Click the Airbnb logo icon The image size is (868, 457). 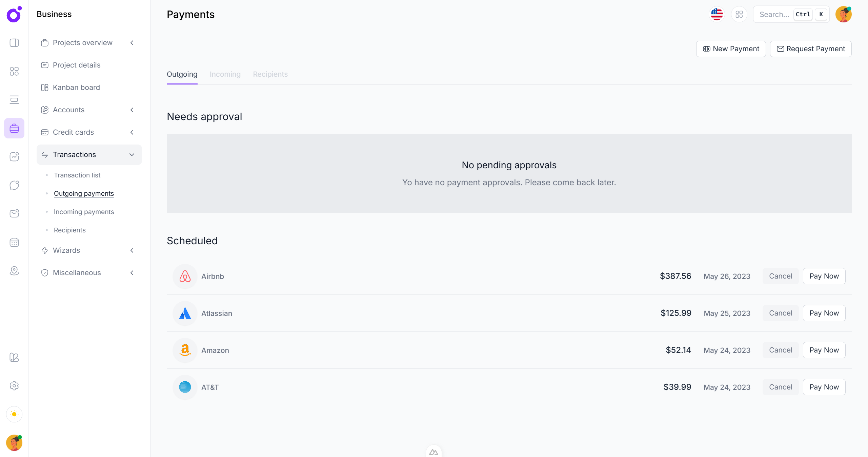tap(185, 277)
